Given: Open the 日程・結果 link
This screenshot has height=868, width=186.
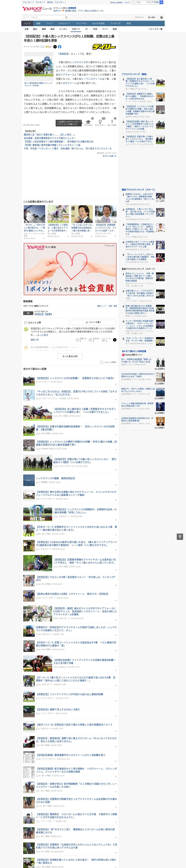Looking at the screenshot, I should pyautogui.click(x=113, y=306).
